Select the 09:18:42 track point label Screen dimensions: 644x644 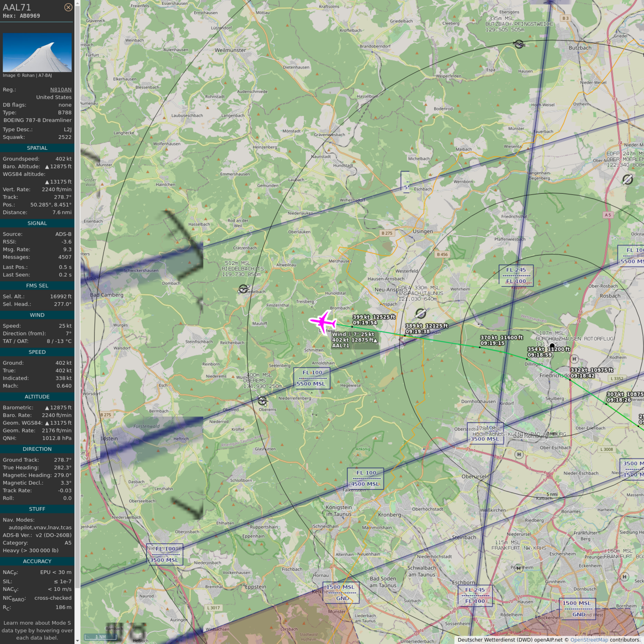(x=582, y=376)
